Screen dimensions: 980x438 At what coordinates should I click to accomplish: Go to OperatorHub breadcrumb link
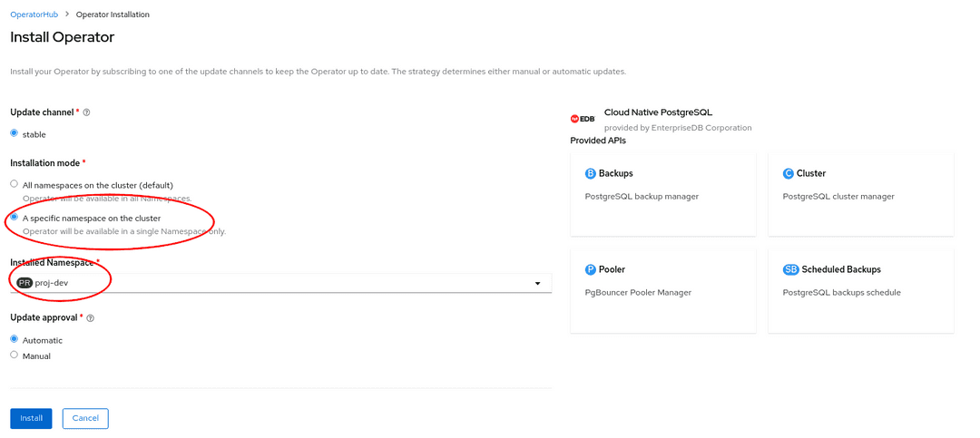tap(34, 15)
